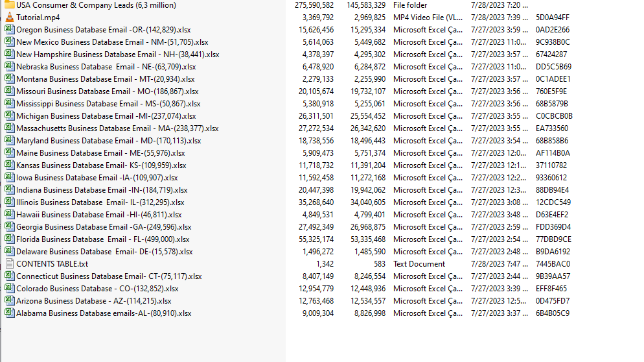Click the Excel icon for the Georgia file
The height and width of the screenshot is (362, 644).
point(10,227)
